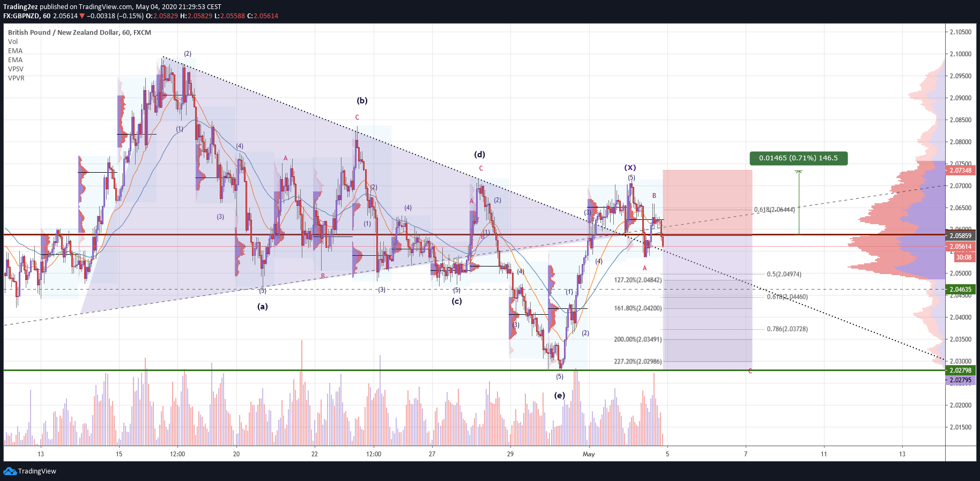Select the VPVR indicator label

(16, 78)
